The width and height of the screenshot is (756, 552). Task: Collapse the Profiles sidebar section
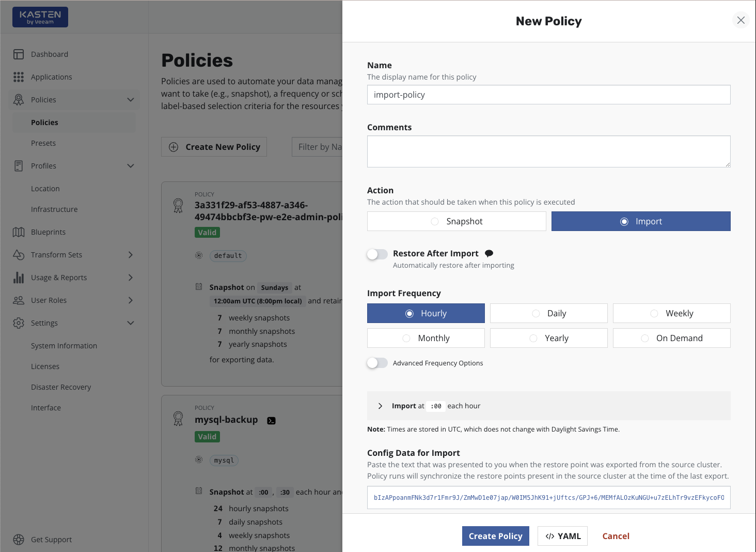130,166
